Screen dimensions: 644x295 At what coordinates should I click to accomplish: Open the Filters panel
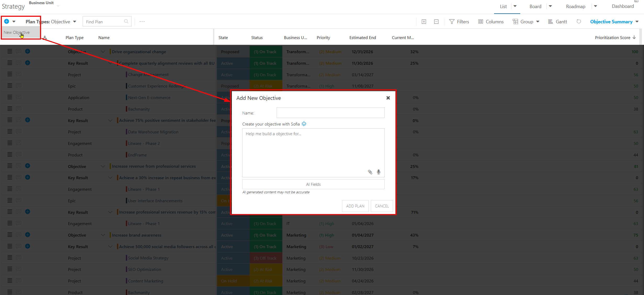(x=459, y=22)
